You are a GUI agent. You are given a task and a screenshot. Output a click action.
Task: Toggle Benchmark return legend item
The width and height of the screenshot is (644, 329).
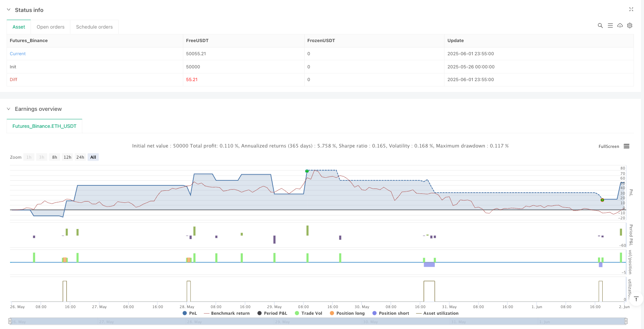click(227, 313)
